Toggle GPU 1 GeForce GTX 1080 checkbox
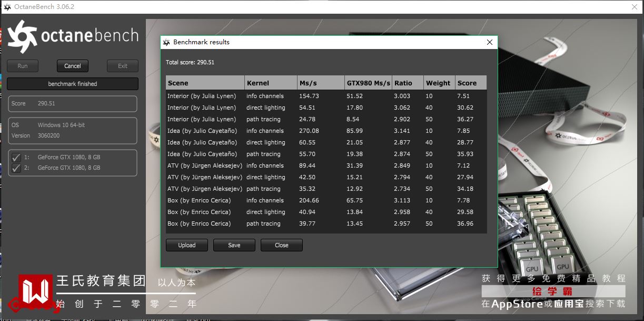644x321 pixels. (x=16, y=157)
